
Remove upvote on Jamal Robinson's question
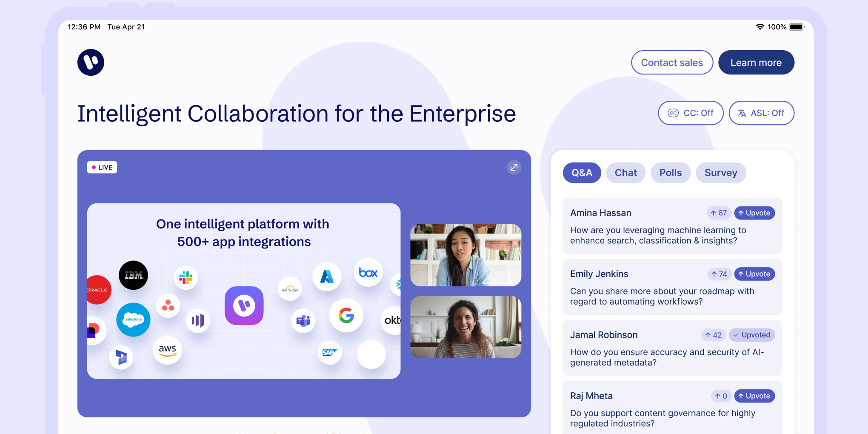pyautogui.click(x=751, y=335)
